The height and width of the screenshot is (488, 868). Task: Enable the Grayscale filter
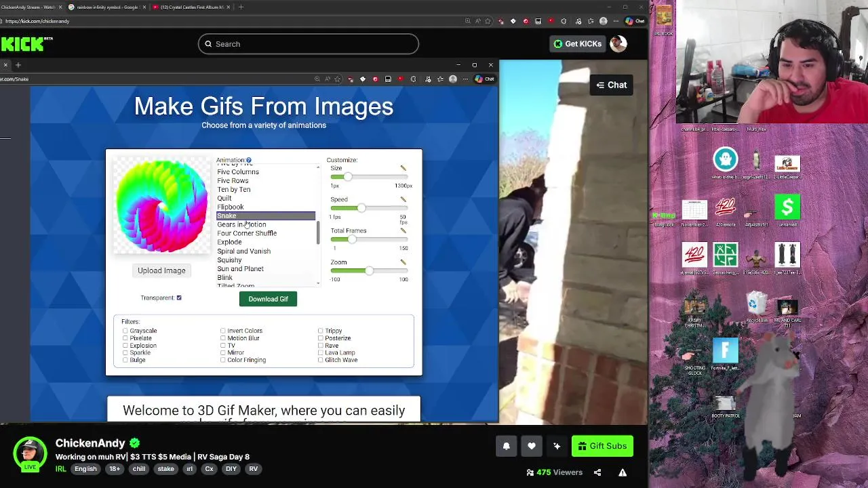coord(125,331)
